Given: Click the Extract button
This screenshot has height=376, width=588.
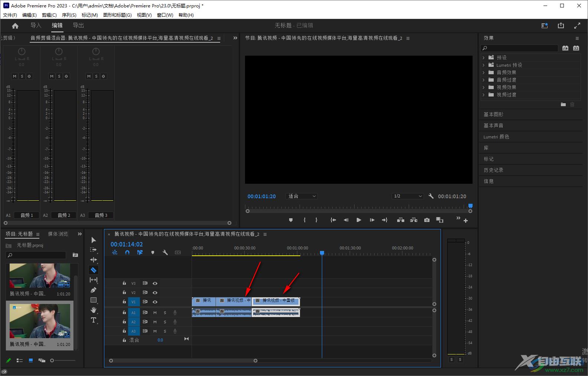Looking at the screenshot, I should pyautogui.click(x=414, y=220).
